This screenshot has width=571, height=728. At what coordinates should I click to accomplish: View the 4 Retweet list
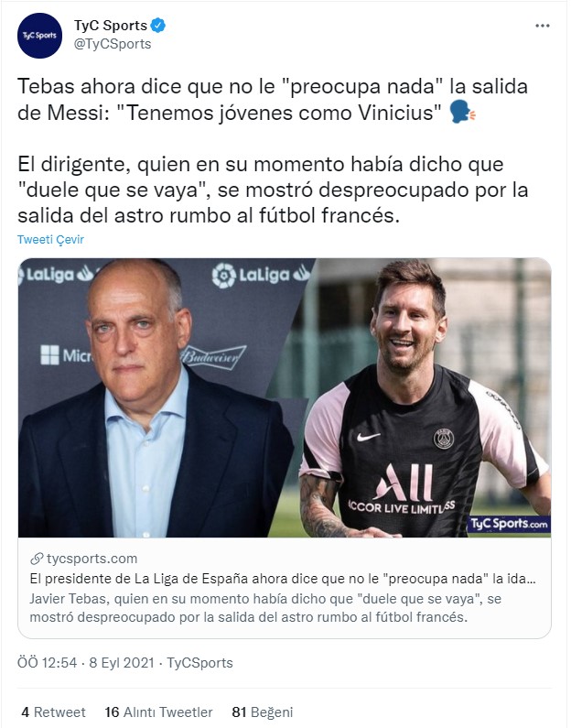click(x=53, y=712)
